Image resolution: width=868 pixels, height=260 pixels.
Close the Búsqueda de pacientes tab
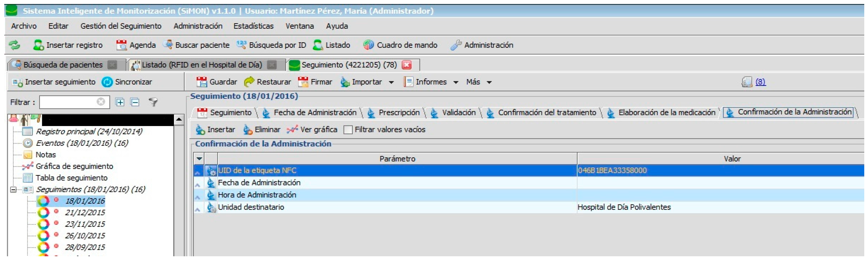pos(112,65)
